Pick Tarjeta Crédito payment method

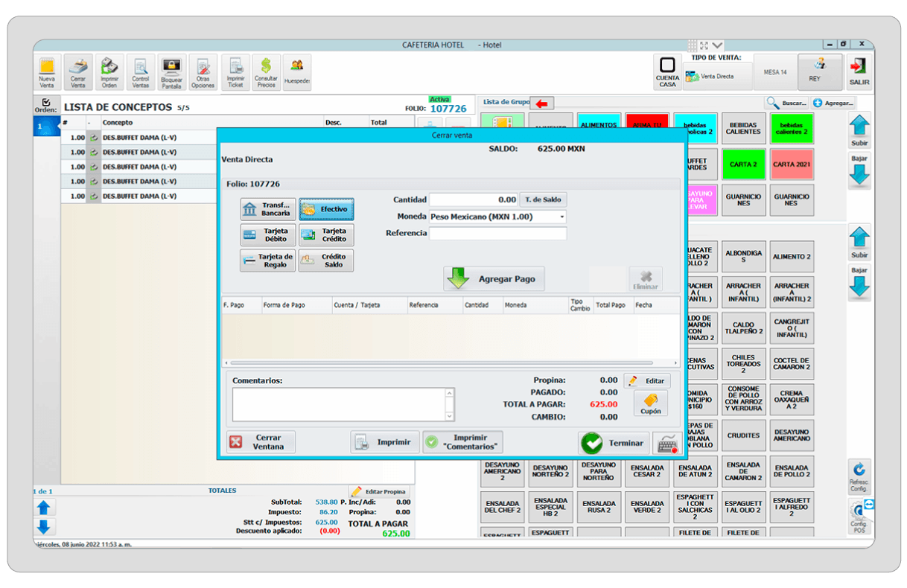[x=326, y=235]
